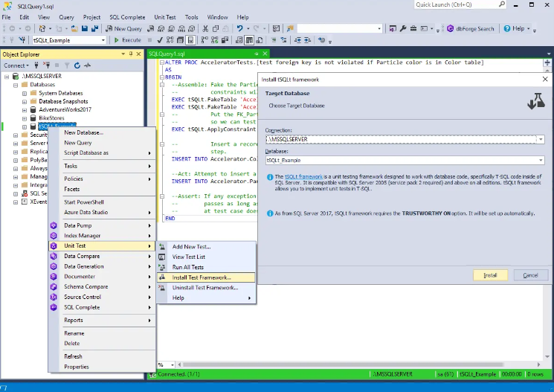Expand the System Databases node

(x=25, y=93)
